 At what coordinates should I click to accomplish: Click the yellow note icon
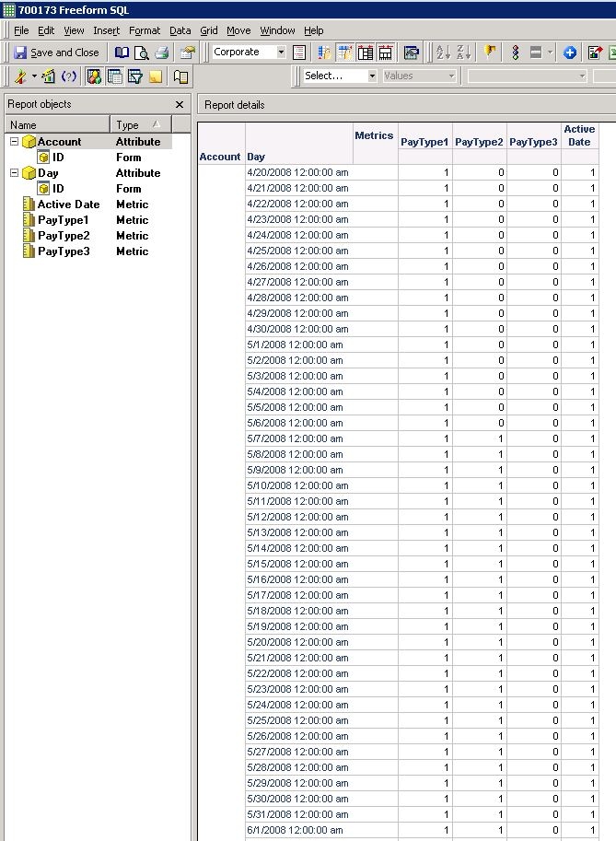156,76
